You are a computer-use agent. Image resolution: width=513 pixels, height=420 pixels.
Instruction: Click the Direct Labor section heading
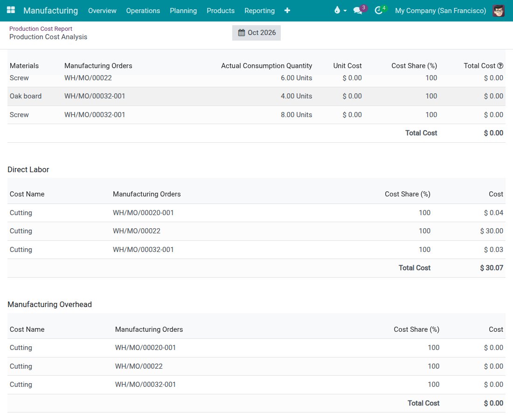pyautogui.click(x=28, y=169)
